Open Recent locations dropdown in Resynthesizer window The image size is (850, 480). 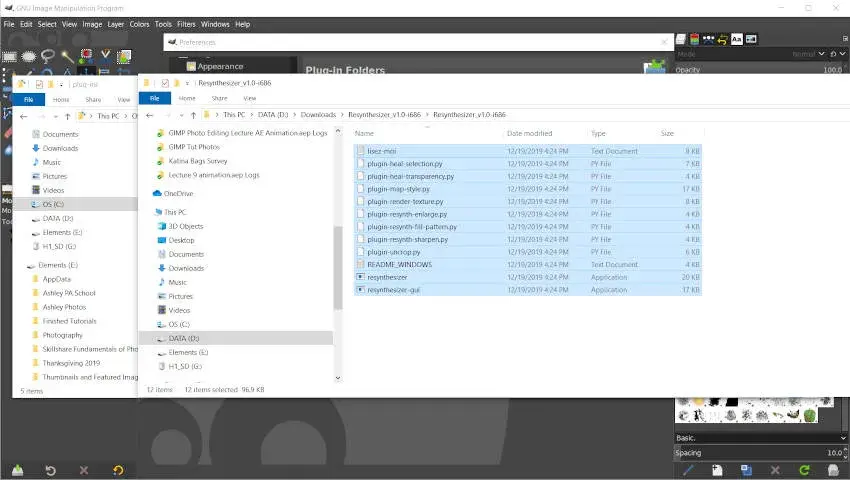click(181, 115)
